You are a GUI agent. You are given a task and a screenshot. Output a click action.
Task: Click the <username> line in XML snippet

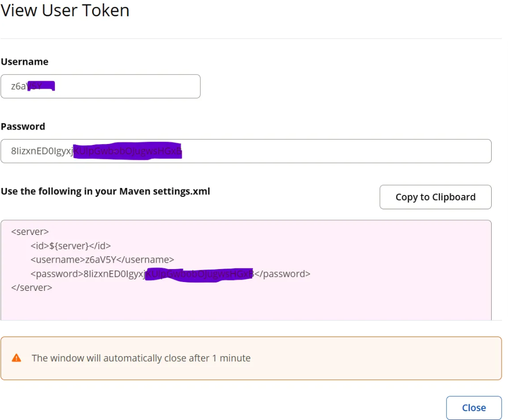pyautogui.click(x=102, y=260)
